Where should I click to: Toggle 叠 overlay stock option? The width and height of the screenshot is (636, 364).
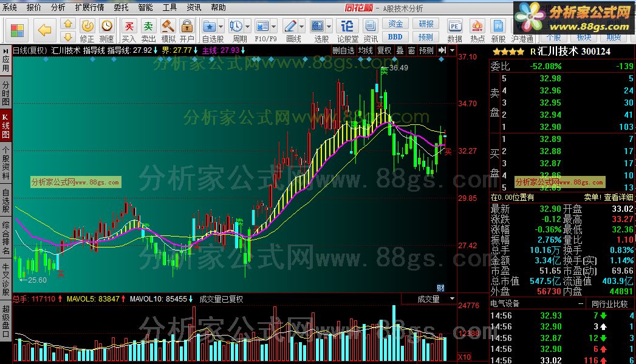pos(400,50)
